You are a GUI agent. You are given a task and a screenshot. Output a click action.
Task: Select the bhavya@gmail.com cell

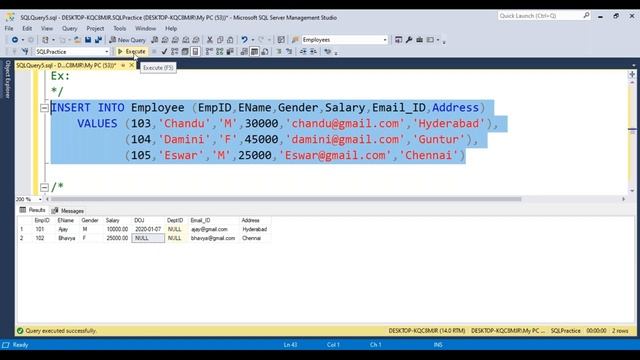point(213,238)
